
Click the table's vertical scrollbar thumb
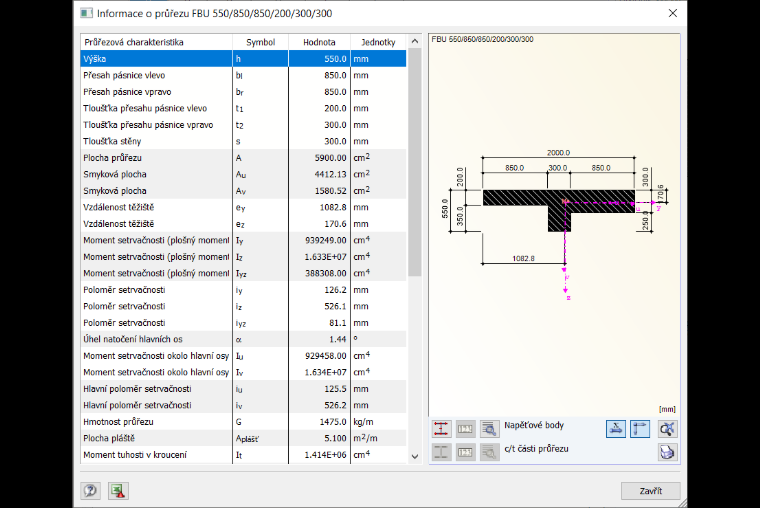(x=414, y=162)
